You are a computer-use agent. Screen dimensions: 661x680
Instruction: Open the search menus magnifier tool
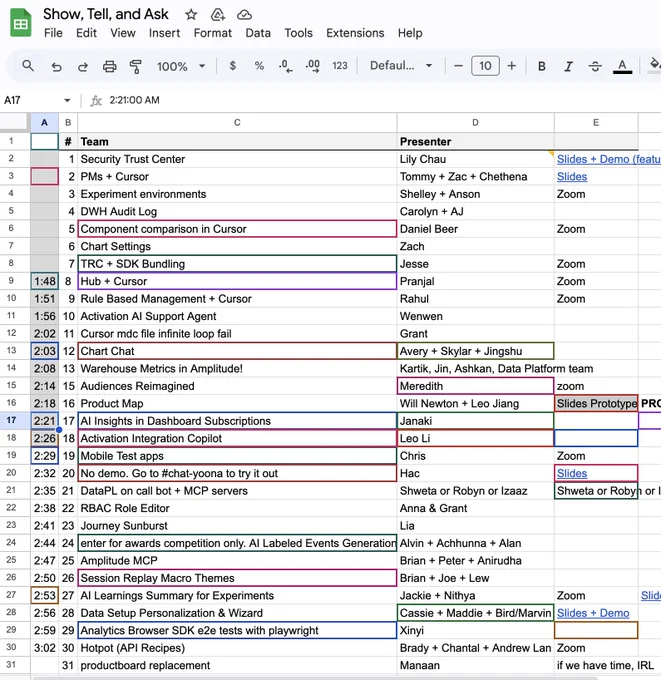(x=28, y=66)
